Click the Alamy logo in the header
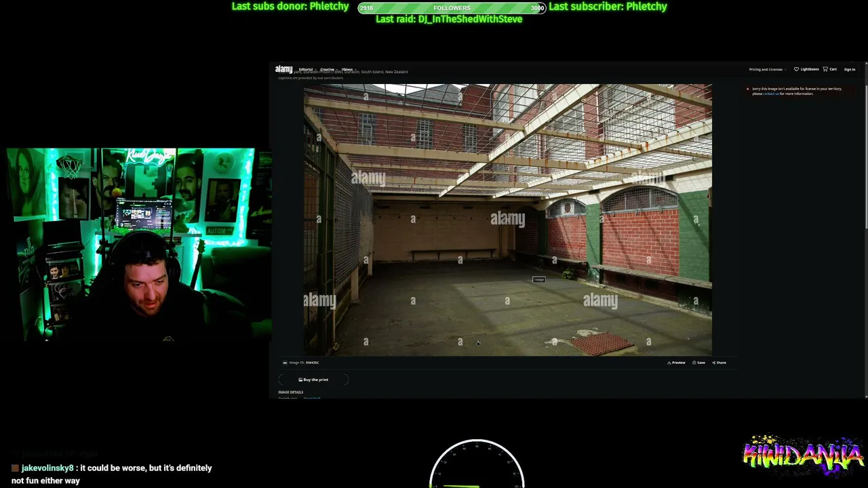Viewport: 868px width, 488px height. 283,69
